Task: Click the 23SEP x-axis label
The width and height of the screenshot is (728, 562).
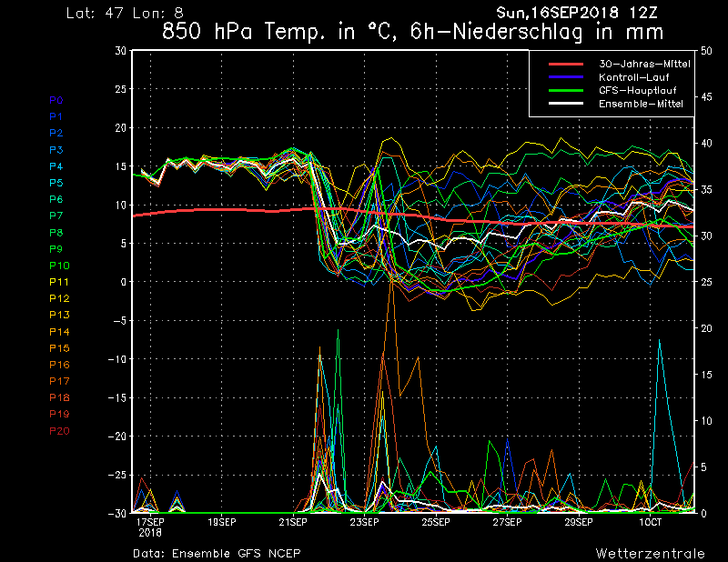Action: (365, 522)
